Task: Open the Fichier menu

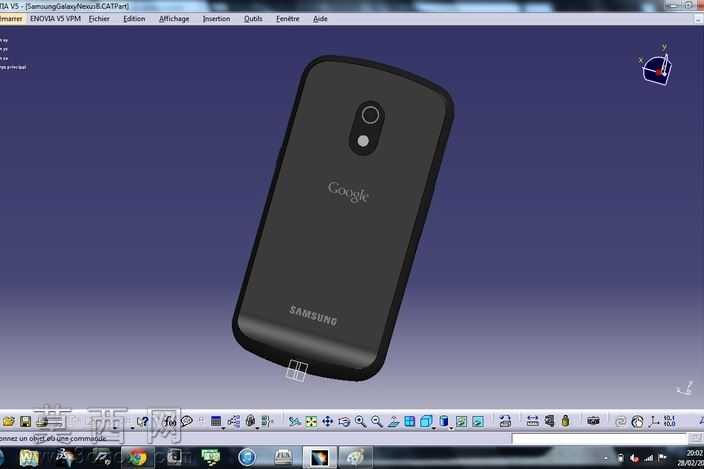Action: (x=99, y=19)
